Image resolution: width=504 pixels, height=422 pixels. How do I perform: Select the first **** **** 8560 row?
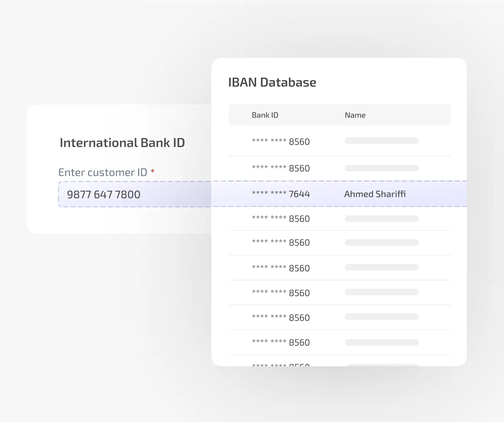click(x=281, y=141)
